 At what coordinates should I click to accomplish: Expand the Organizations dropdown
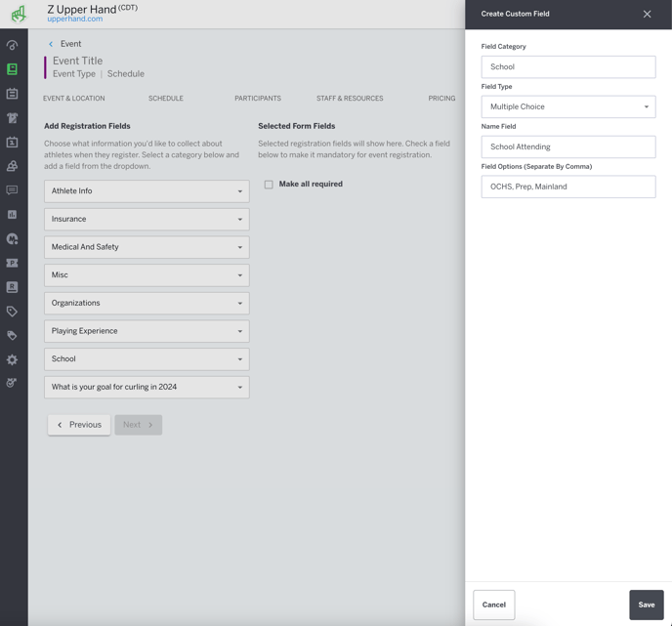pyautogui.click(x=147, y=303)
